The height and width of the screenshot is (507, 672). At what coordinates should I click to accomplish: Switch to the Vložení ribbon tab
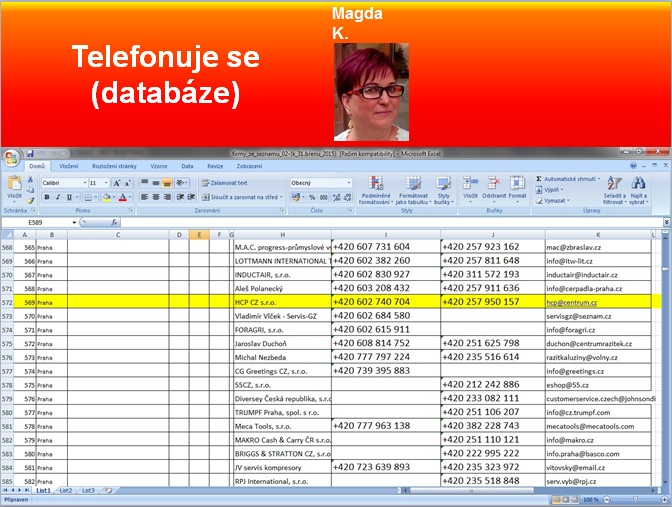coord(69,166)
